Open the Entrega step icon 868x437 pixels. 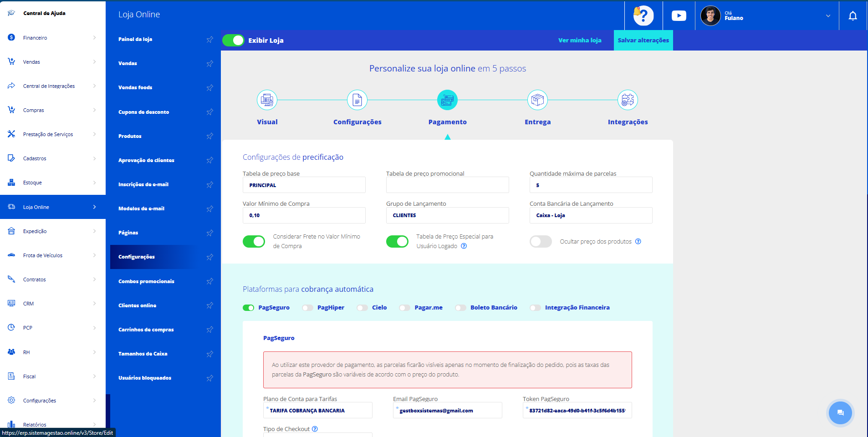pos(537,100)
